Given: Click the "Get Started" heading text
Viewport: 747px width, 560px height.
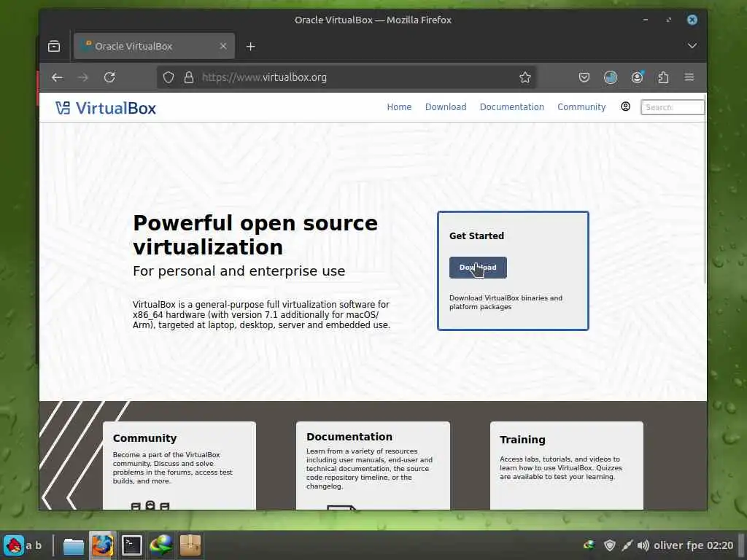Looking at the screenshot, I should coord(476,236).
